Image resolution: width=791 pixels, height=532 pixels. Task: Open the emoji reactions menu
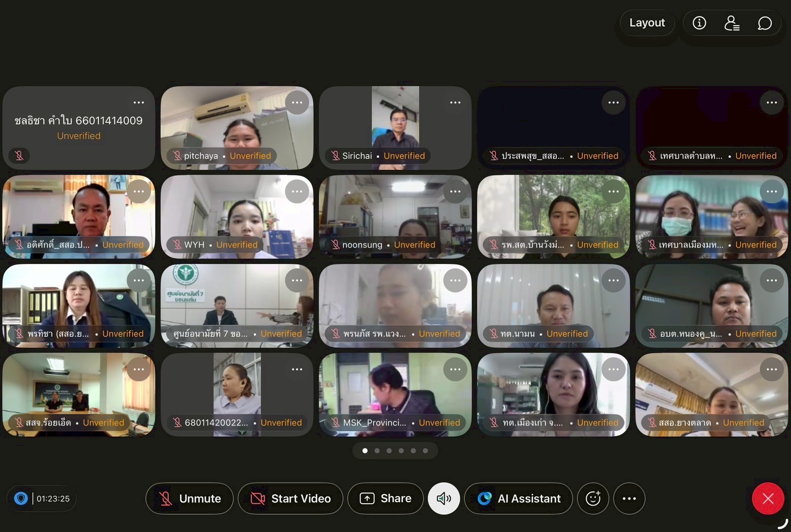[x=593, y=499]
